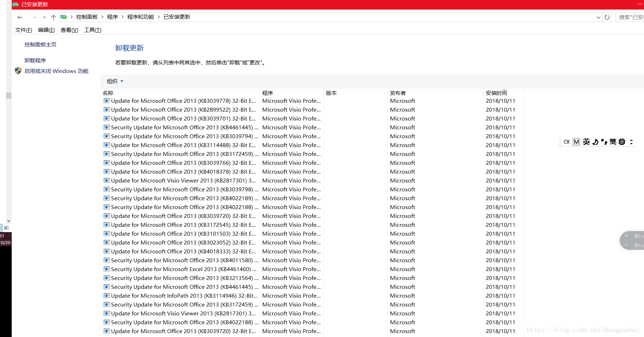Click the search box 搜索"已安装更新"
Image resolution: width=644 pixels, height=337 pixels.
click(631, 17)
